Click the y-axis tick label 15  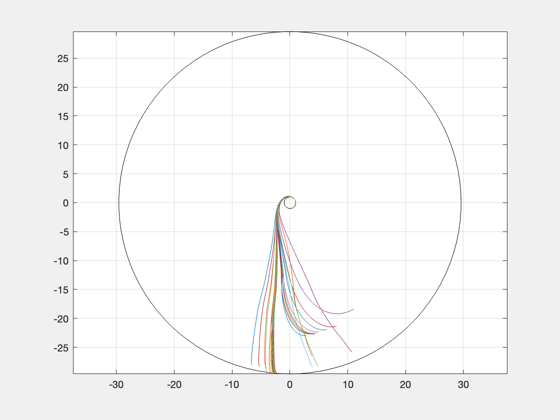(62, 116)
